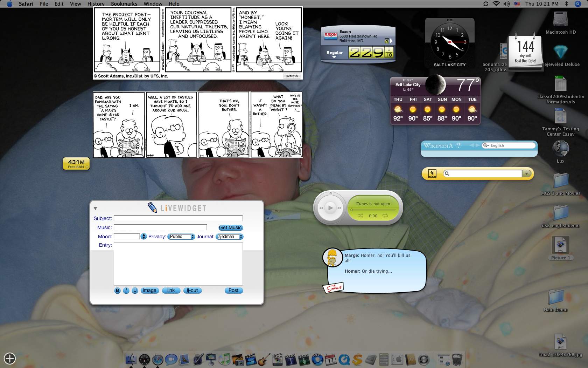This screenshot has width=588, height=368.
Task: Change the Regular fuel grade dropdown
Action: click(334, 54)
